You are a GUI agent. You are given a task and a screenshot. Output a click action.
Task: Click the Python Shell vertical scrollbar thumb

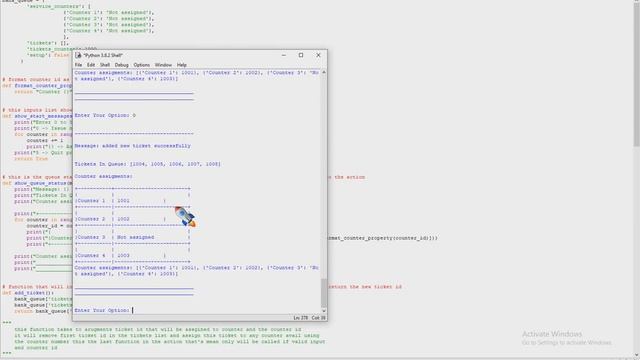click(324, 293)
